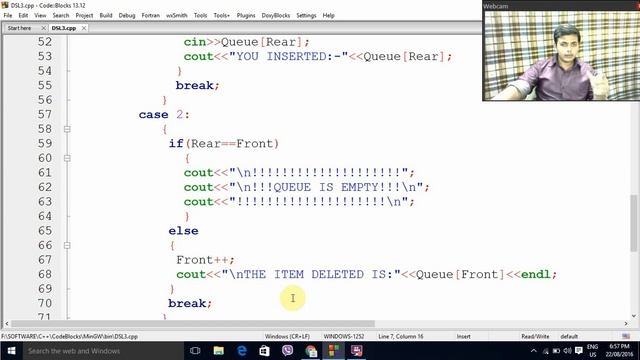Open the File menu
The width and height of the screenshot is (640, 360).
click(x=8, y=16)
